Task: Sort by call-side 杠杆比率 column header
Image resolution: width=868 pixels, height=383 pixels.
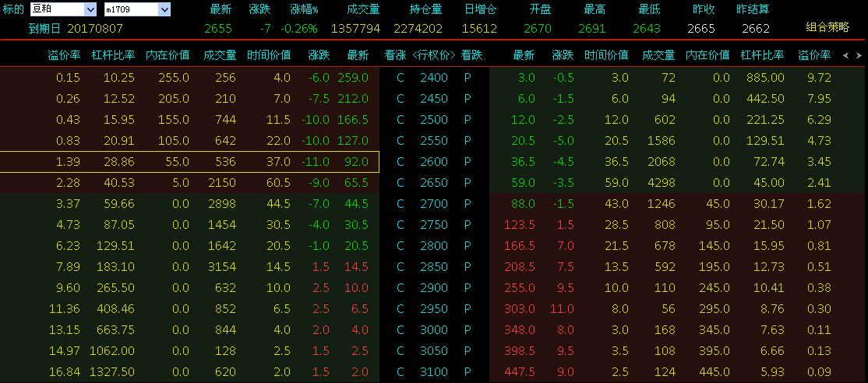Action: 113,55
